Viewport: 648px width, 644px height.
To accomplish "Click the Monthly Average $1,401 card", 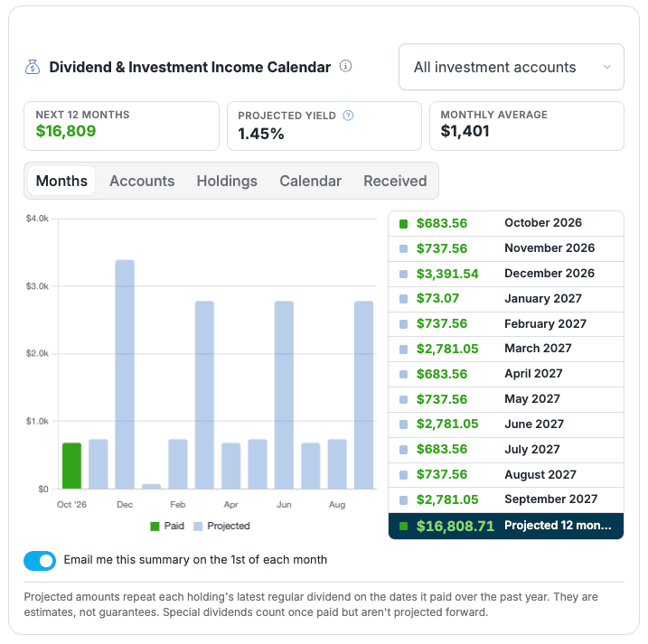I will click(527, 126).
